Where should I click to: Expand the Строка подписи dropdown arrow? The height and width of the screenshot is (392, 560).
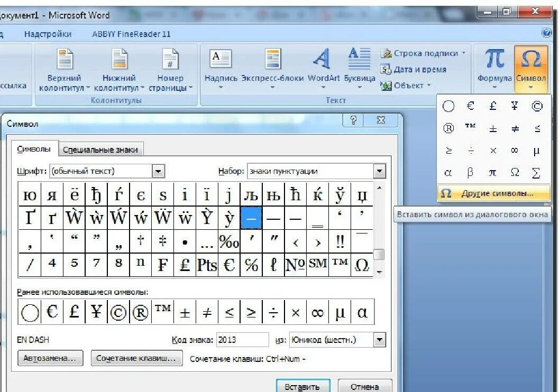(x=463, y=53)
